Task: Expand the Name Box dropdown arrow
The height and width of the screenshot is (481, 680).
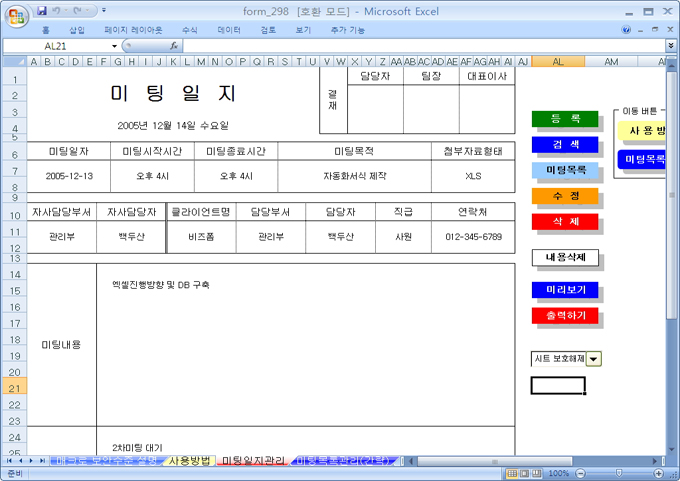Action: pyautogui.click(x=114, y=46)
